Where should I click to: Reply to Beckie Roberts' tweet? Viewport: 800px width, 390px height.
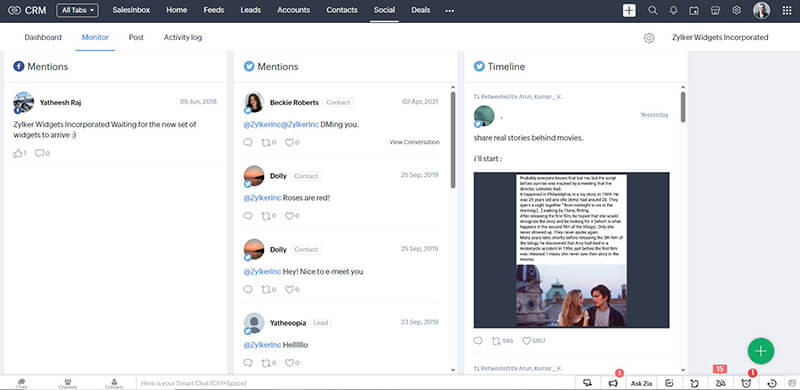(248, 142)
